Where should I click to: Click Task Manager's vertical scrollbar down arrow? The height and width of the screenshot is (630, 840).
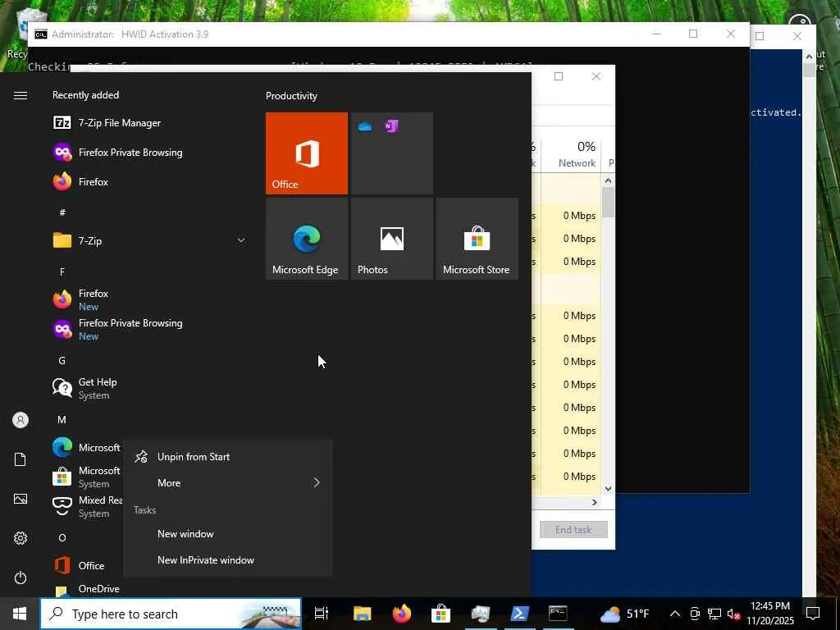[x=608, y=488]
